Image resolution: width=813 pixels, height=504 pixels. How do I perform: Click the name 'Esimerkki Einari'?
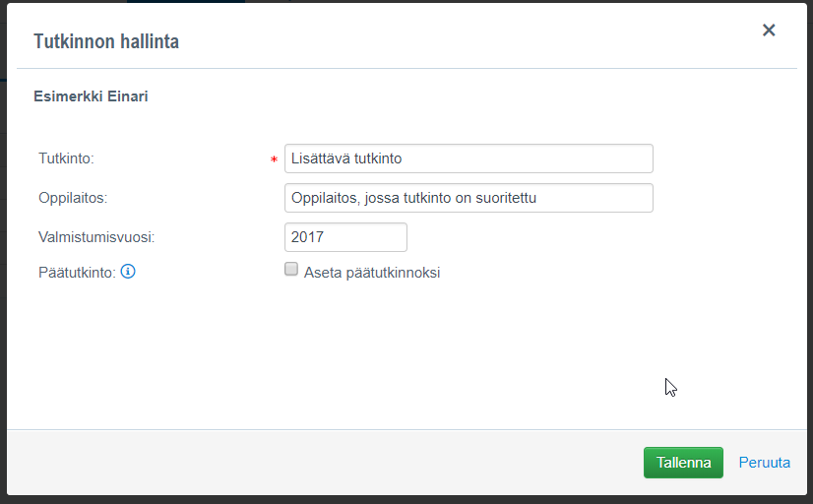tap(92, 96)
